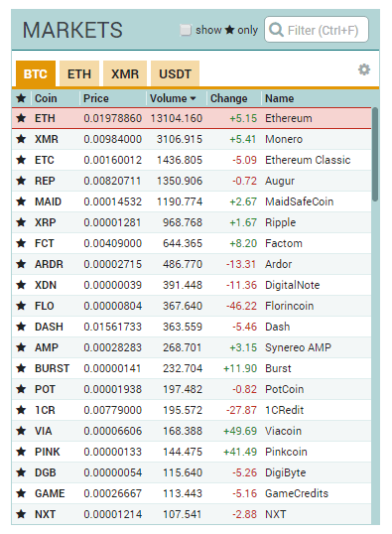The height and width of the screenshot is (534, 392).
Task: Click the Florincoin change -46.22
Action: (x=241, y=306)
